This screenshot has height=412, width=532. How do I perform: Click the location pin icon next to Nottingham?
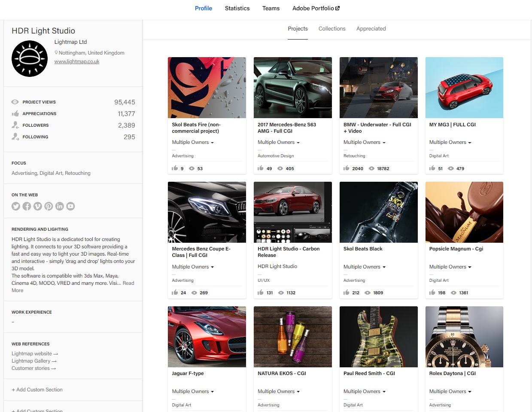(56, 53)
